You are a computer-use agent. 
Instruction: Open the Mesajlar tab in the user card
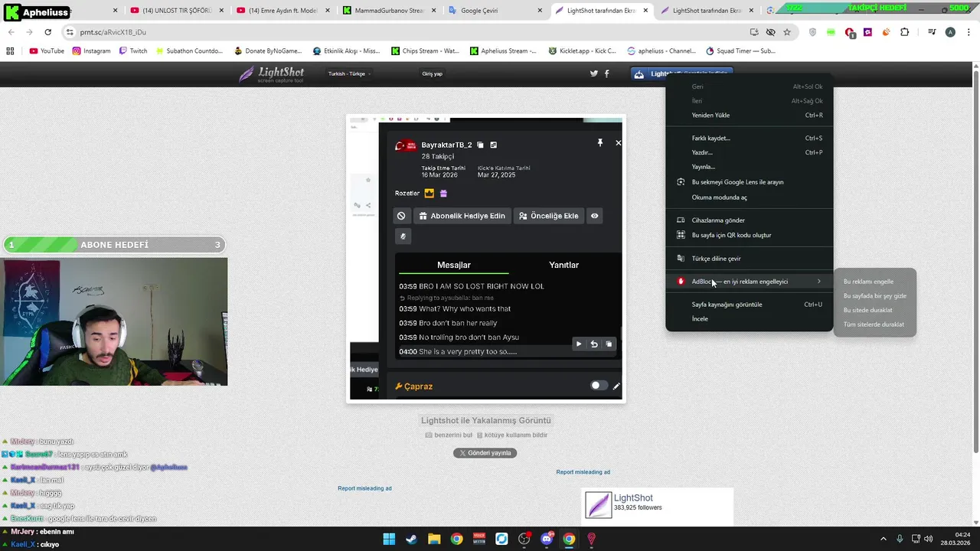click(454, 265)
